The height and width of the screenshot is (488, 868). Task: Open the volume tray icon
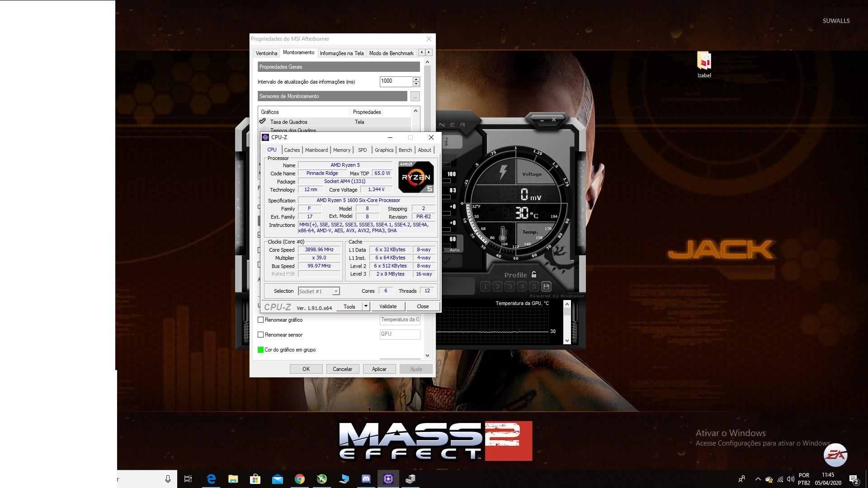791,479
